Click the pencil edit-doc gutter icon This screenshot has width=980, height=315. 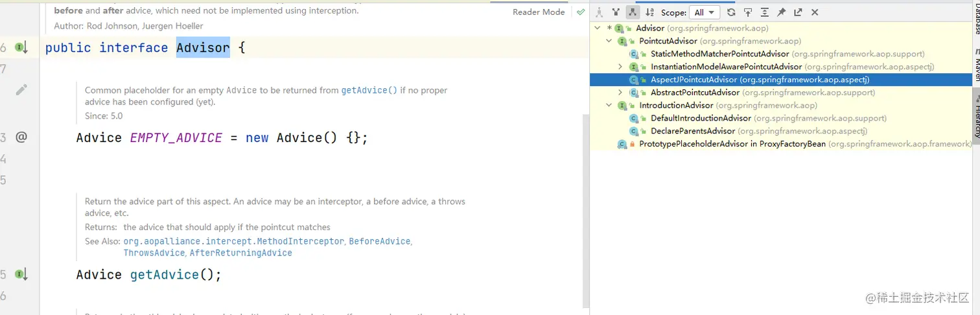[21, 90]
